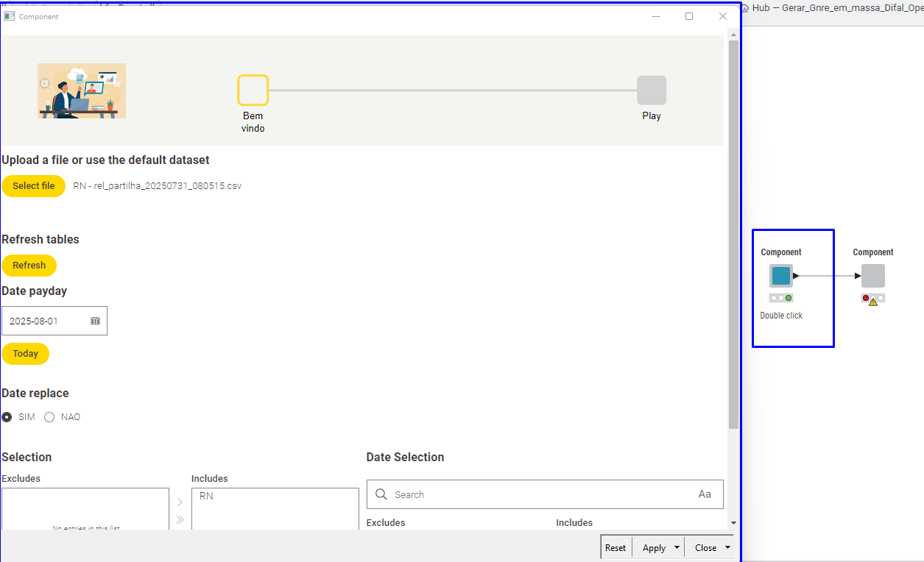Maximize the Component dialog window
This screenshot has height=562, width=924.
click(689, 16)
